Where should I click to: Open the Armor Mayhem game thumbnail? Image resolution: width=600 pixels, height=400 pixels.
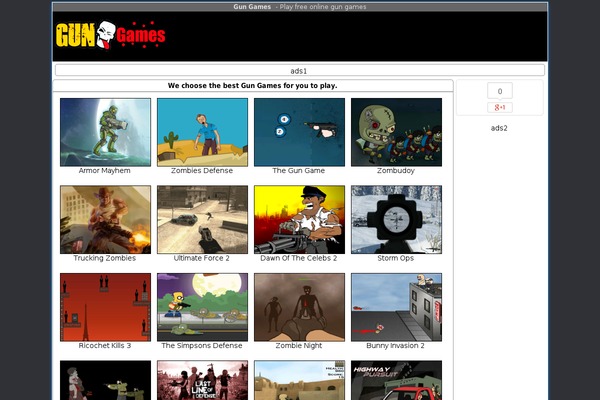click(x=105, y=132)
